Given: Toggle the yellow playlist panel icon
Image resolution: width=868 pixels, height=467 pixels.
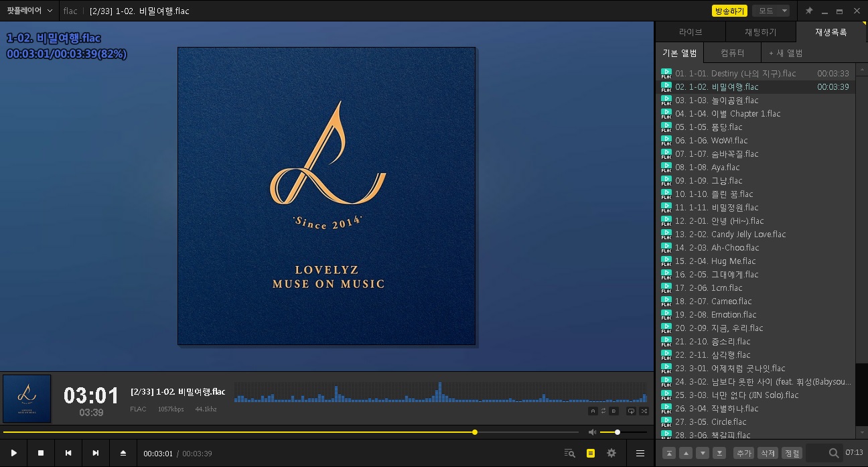Looking at the screenshot, I should coord(590,453).
